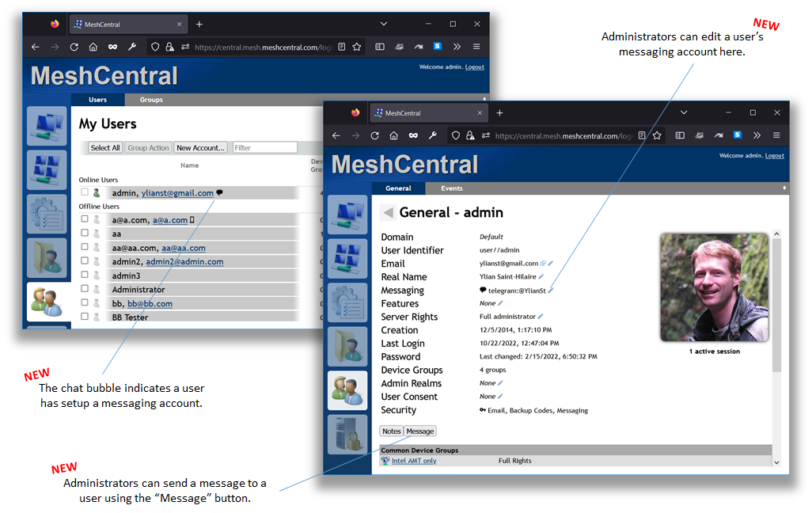This screenshot has width=812, height=513.
Task: Click inside the Filter input field
Action: point(264,147)
